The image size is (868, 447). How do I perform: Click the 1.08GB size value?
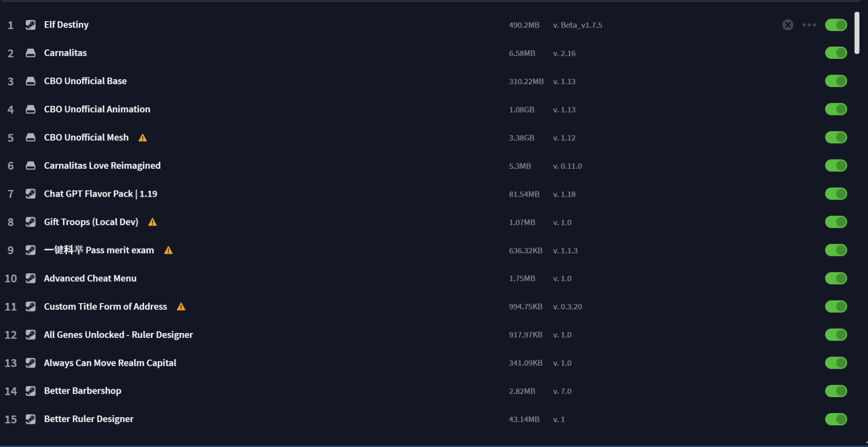521,109
